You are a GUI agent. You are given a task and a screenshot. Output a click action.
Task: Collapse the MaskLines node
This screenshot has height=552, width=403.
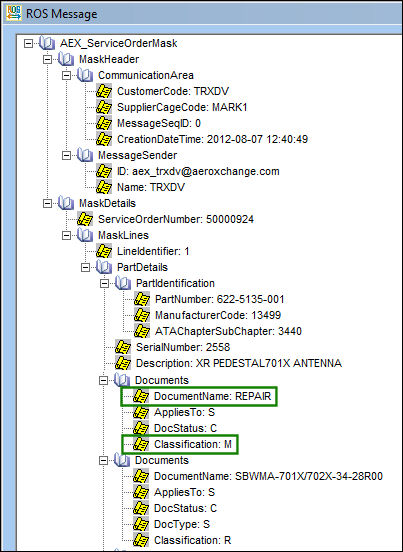(x=67, y=236)
